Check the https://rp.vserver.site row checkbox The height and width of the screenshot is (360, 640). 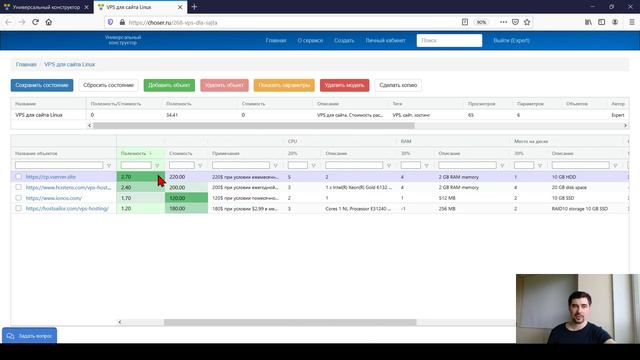click(18, 177)
